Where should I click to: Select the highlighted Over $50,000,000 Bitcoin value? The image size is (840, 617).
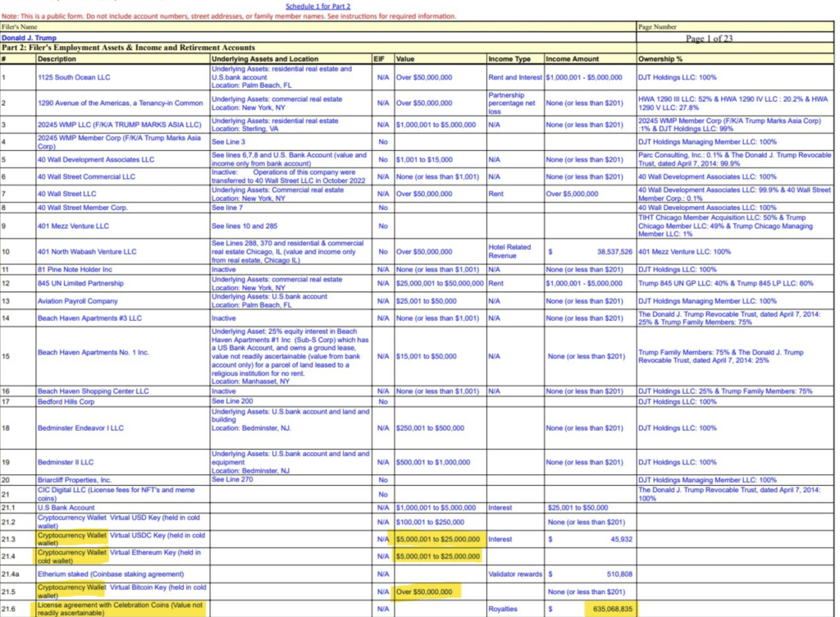tap(424, 592)
